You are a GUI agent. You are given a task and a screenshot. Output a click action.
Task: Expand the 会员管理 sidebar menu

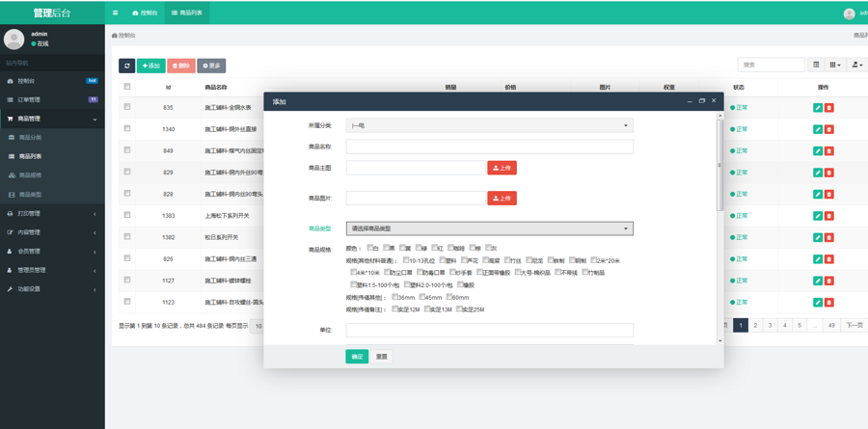click(52, 252)
